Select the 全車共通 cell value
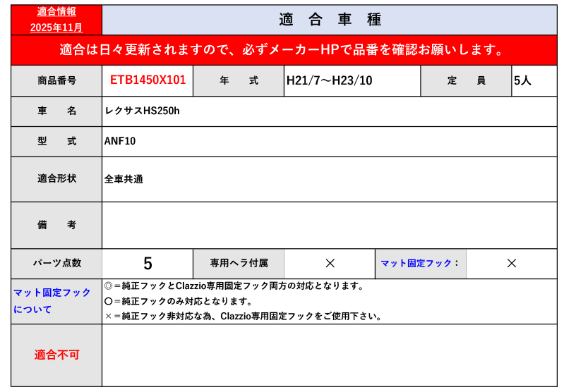This screenshot has width=564, height=392. tap(124, 179)
